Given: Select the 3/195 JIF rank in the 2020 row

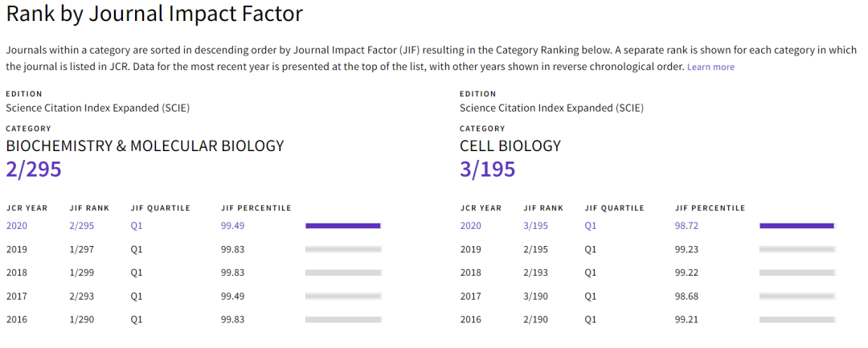Looking at the screenshot, I should click(537, 226).
